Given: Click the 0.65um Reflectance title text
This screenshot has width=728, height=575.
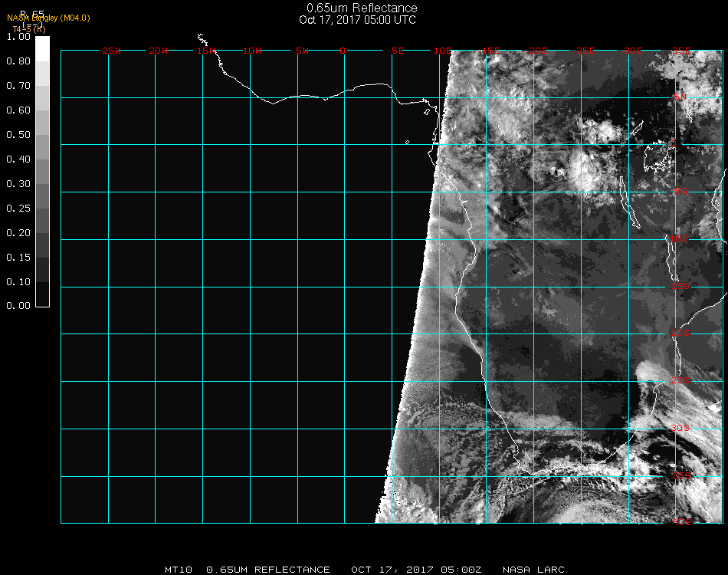Looking at the screenshot, I should click(x=362, y=8).
